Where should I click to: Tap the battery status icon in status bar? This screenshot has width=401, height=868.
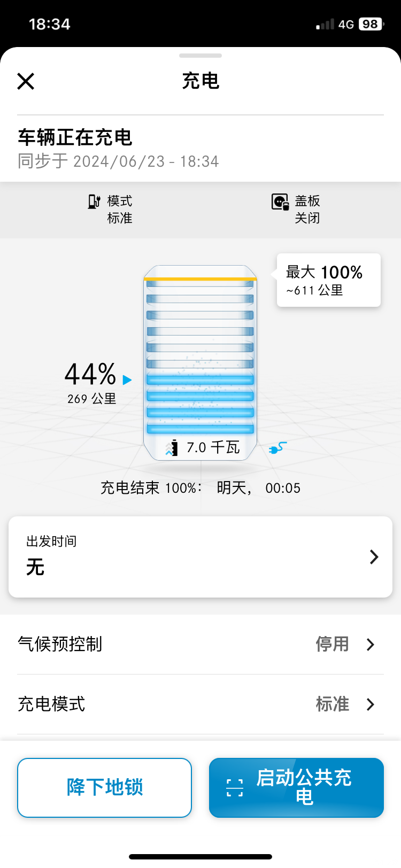tap(371, 24)
